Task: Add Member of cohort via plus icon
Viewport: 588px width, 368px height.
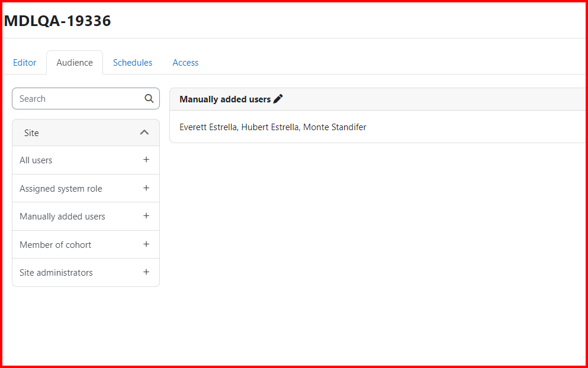Action: (146, 244)
